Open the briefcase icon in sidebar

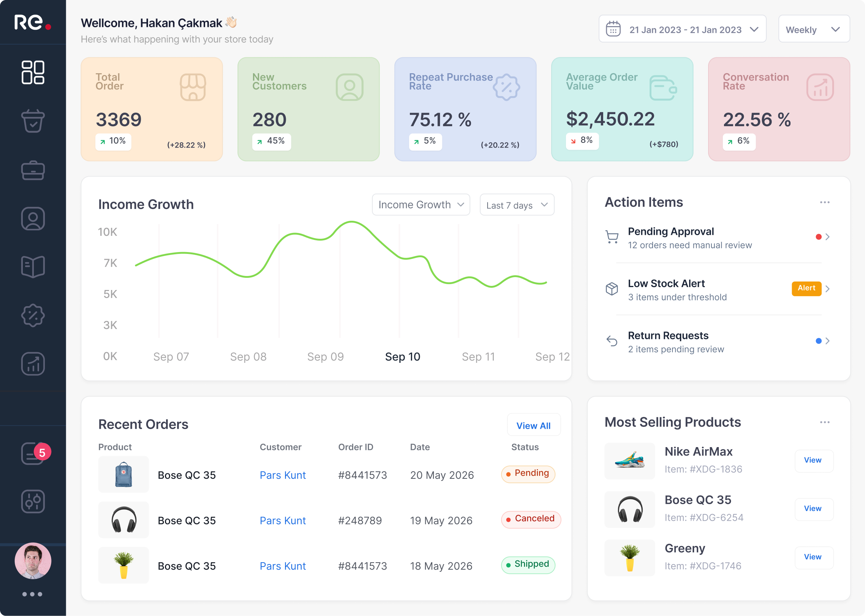[33, 170]
